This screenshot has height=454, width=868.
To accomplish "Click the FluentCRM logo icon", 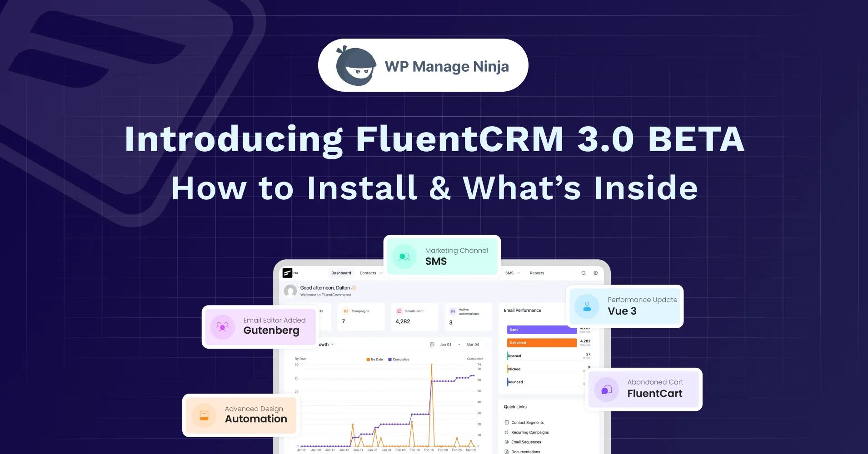I will point(287,273).
